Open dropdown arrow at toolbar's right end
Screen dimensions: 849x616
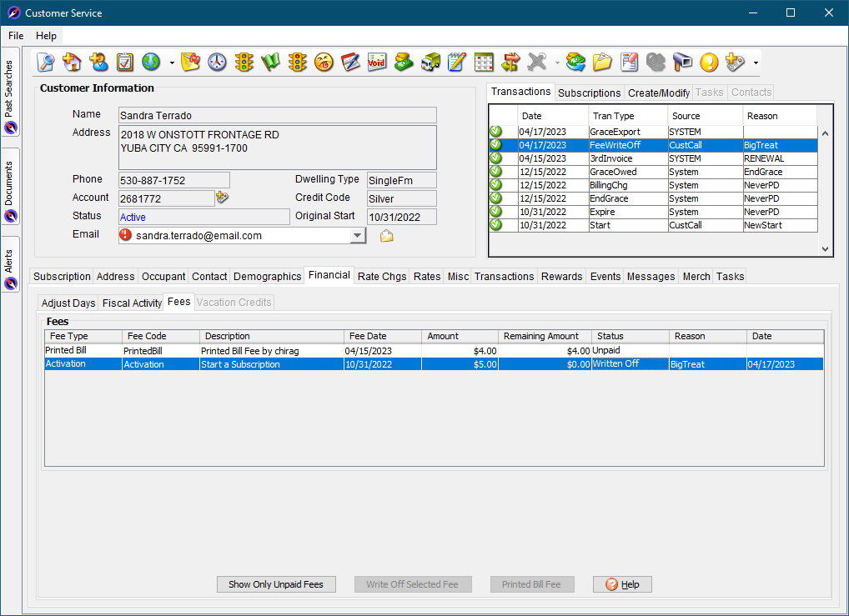(756, 63)
